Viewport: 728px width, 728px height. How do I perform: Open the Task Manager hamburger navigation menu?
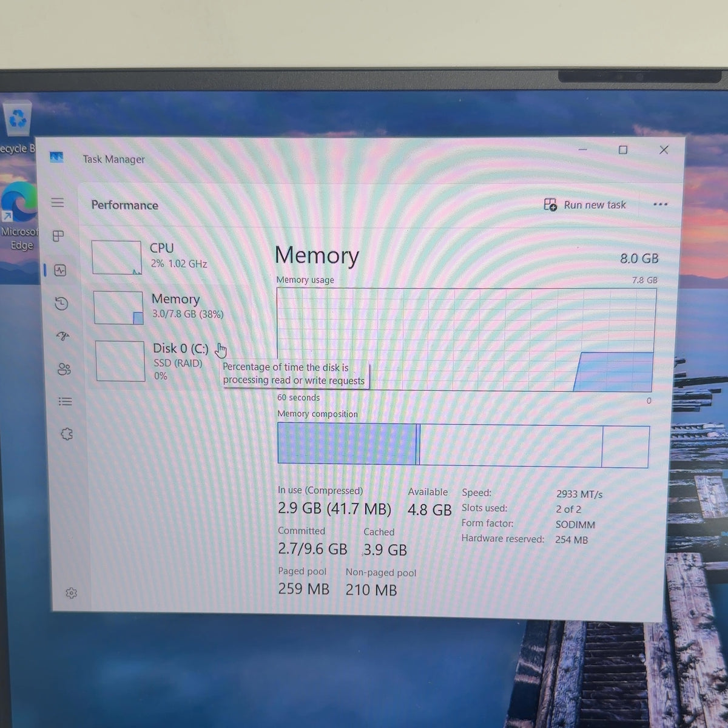click(58, 203)
